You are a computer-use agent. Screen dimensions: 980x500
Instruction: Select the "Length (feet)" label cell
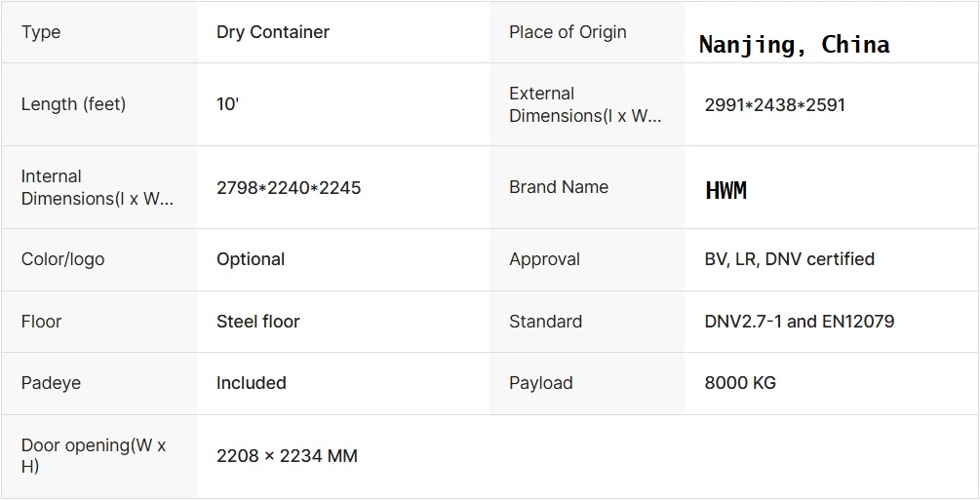tap(74, 104)
